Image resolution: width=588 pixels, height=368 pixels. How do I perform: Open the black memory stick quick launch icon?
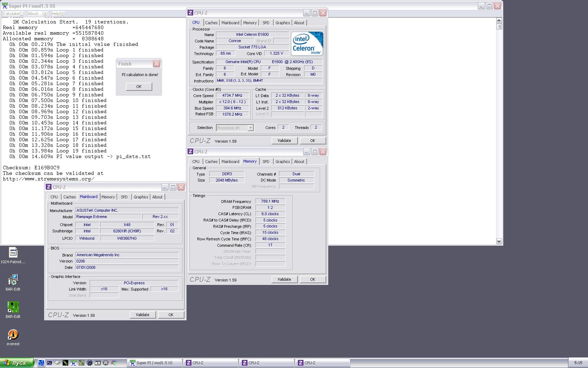pyautogui.click(x=65, y=363)
